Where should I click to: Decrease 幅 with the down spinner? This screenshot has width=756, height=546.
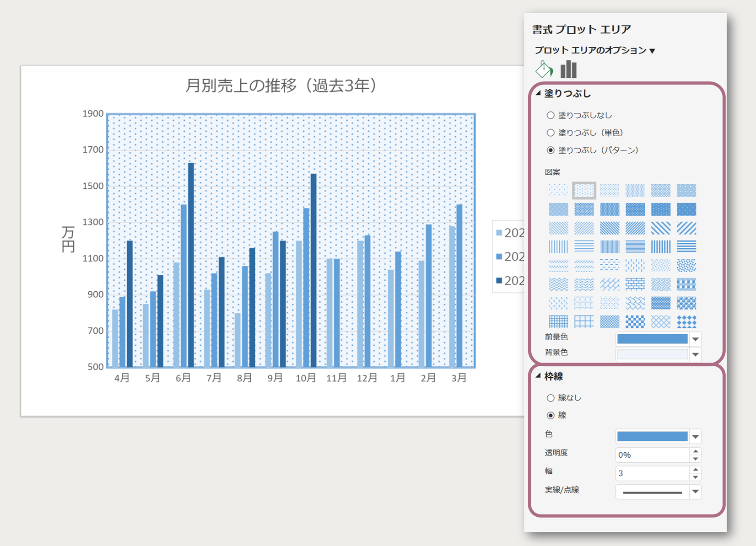[x=696, y=477]
